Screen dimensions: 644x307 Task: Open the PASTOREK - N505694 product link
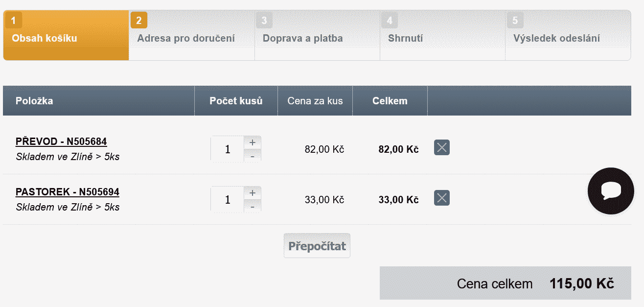coord(68,191)
